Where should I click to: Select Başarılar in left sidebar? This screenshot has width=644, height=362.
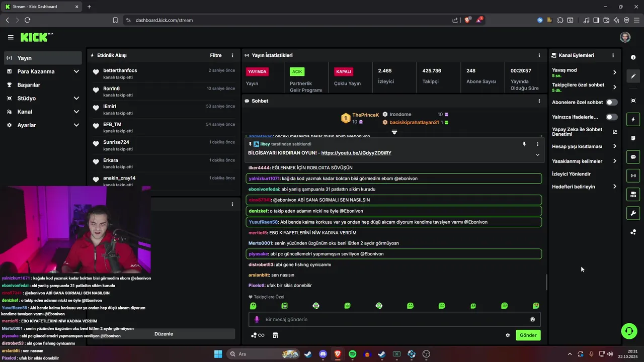point(43,85)
